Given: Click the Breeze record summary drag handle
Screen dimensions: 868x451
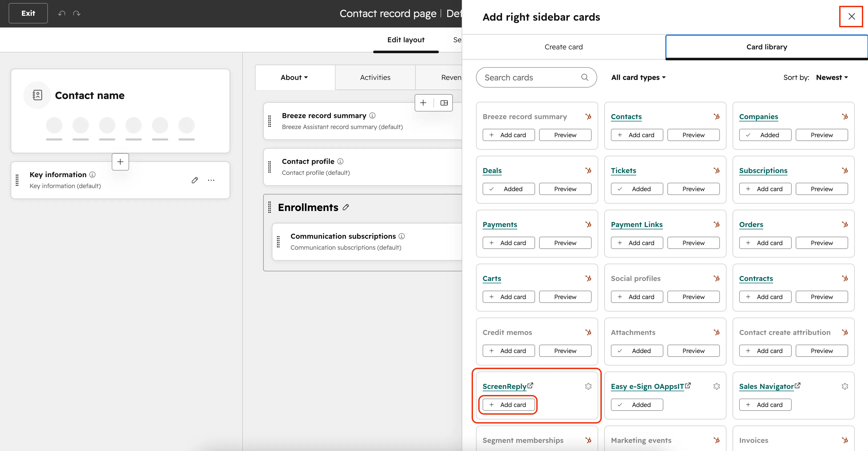Looking at the screenshot, I should [x=270, y=121].
